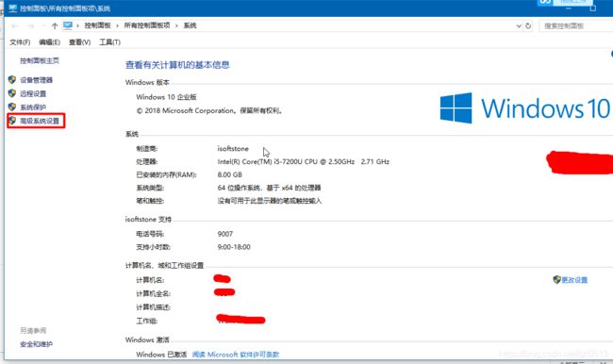Image resolution: width=613 pixels, height=364 pixels.
Task: Expand the chevron before 控制面板 breadcrumb
Action: 77,25
